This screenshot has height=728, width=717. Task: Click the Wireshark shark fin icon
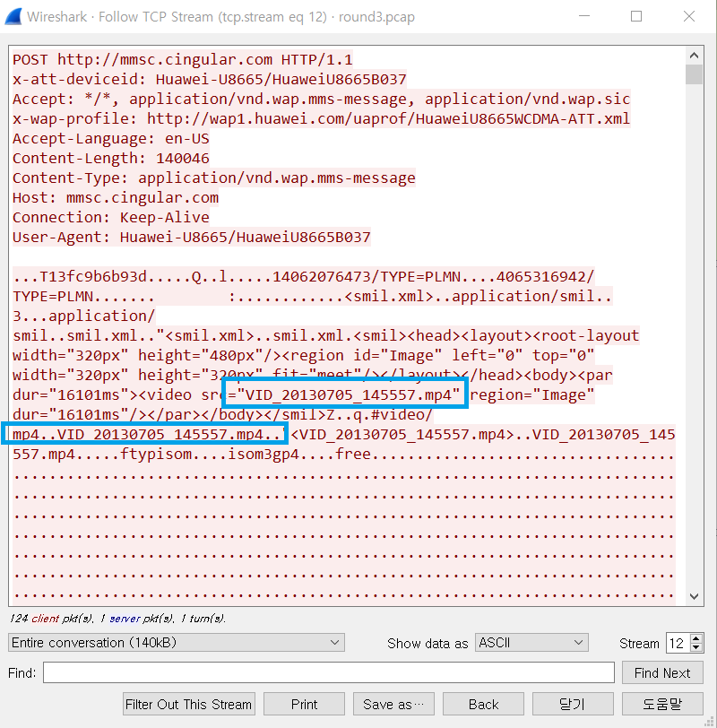(13, 17)
